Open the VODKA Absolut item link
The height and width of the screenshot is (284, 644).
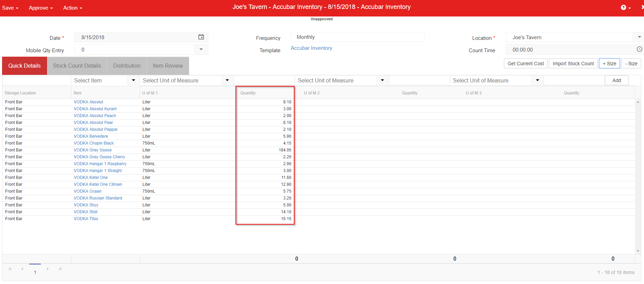pyautogui.click(x=89, y=102)
